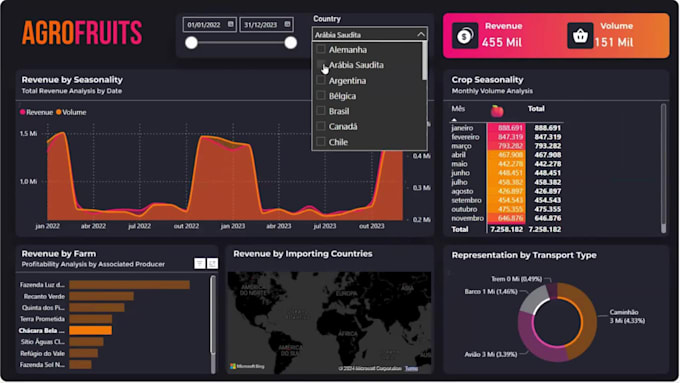
Task: Collapse the Country dropdown with the chevron
Action: pyautogui.click(x=421, y=34)
